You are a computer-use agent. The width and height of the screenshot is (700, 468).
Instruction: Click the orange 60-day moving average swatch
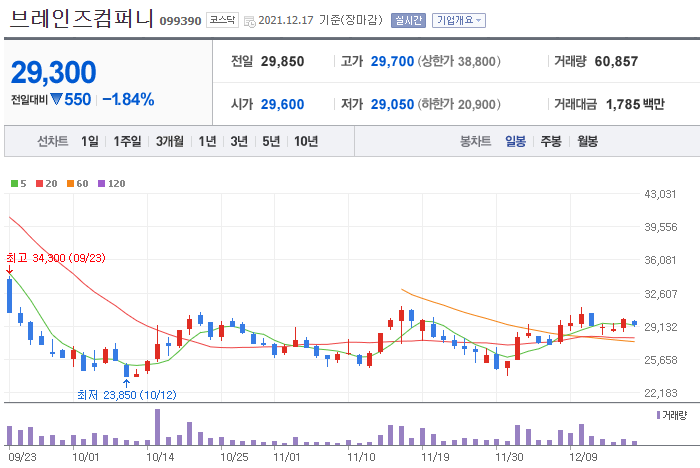coord(70,184)
